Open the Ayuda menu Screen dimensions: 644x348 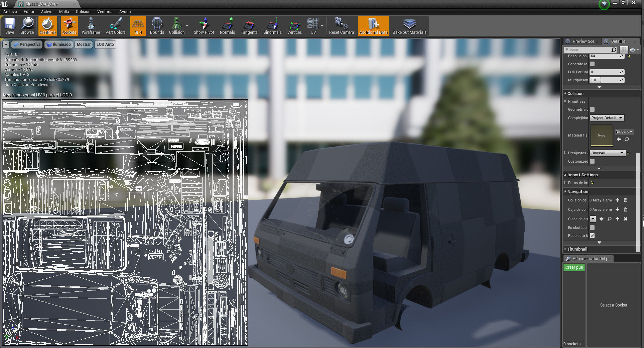[125, 11]
